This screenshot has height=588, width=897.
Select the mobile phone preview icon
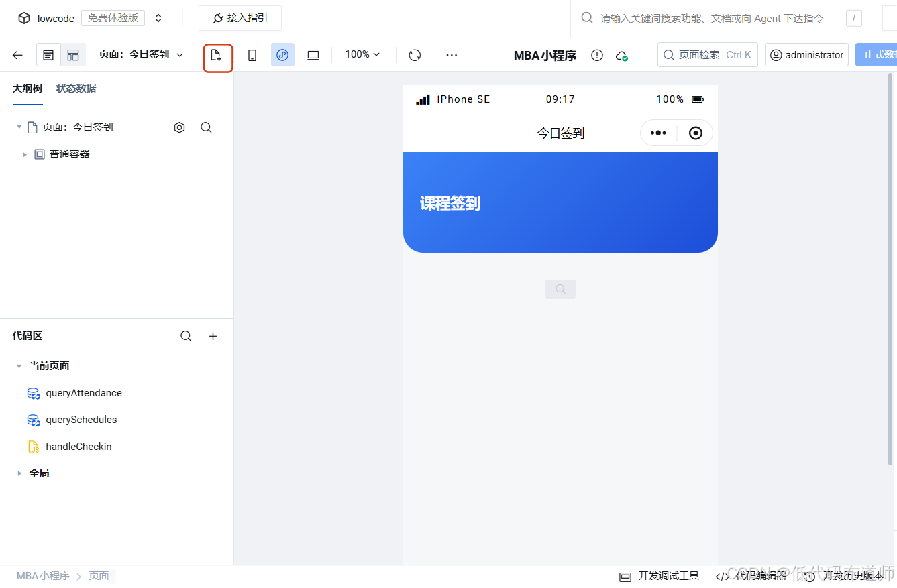point(252,55)
